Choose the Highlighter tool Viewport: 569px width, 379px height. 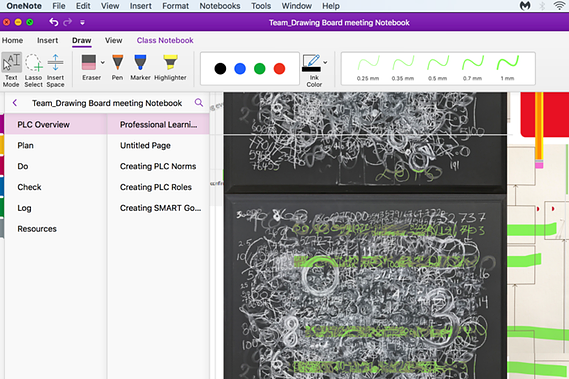pos(170,67)
